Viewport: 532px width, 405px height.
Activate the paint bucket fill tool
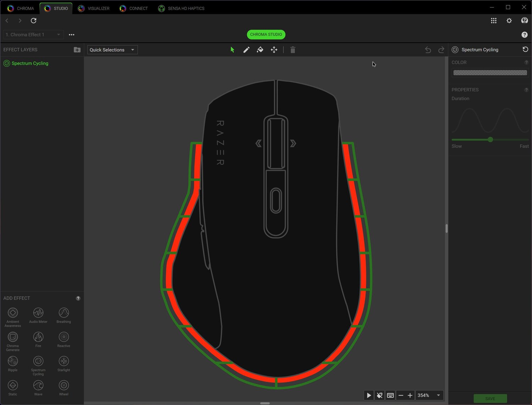[260, 50]
